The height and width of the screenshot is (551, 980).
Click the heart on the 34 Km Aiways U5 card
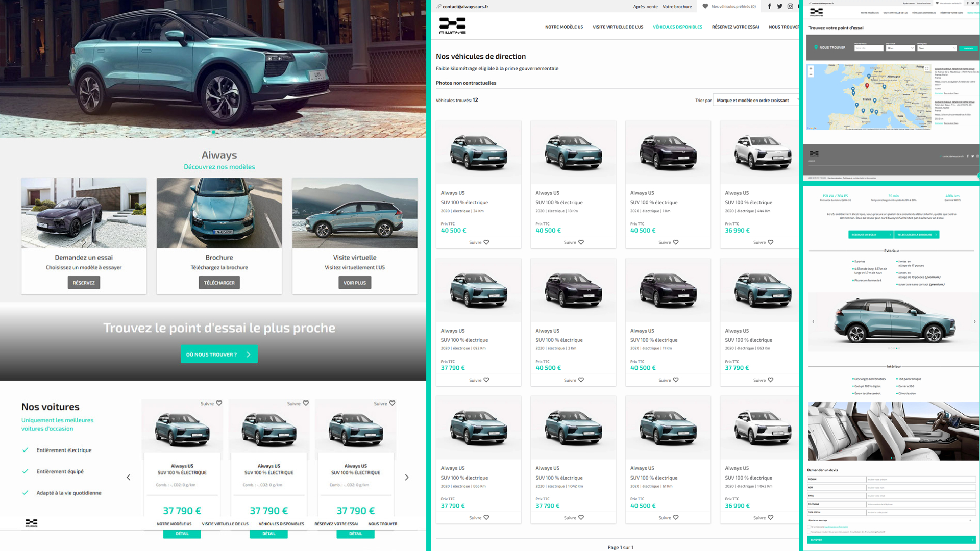tap(486, 242)
